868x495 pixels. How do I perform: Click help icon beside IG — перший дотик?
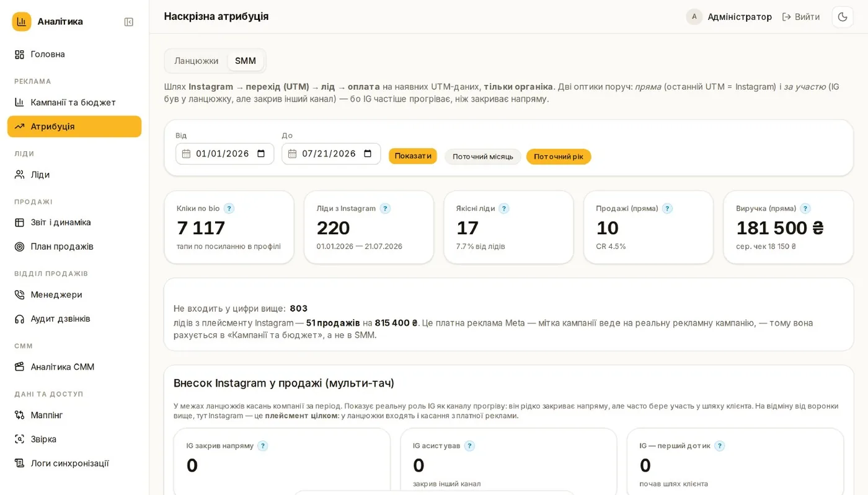point(720,446)
